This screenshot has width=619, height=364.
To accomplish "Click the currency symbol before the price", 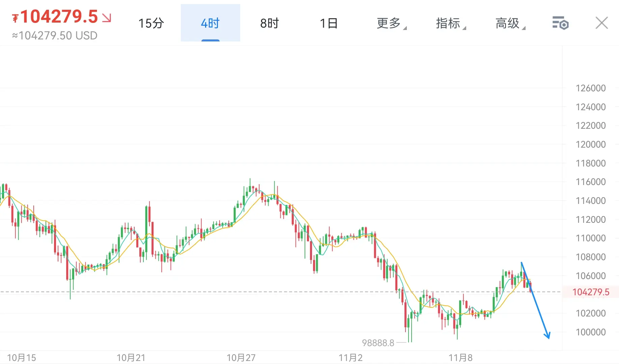I will click(x=15, y=18).
